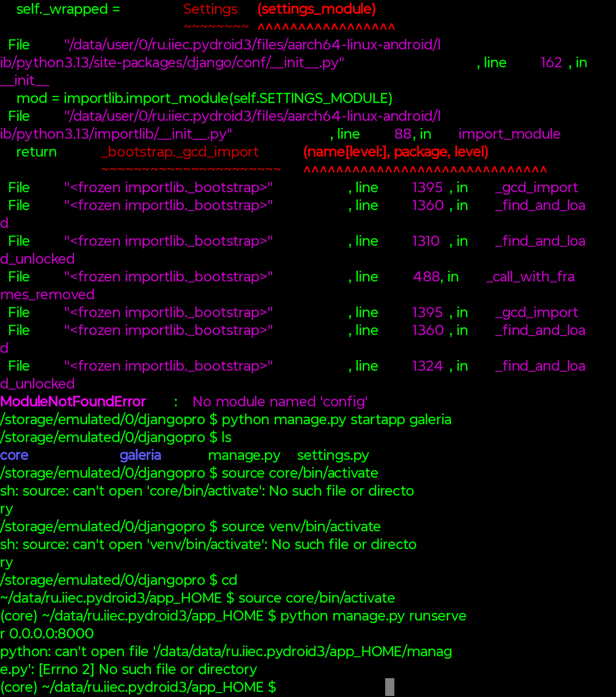Click the final "(core) ~/data/ru.iiec.pydroid3/app_HOME $" prompt

point(138,687)
